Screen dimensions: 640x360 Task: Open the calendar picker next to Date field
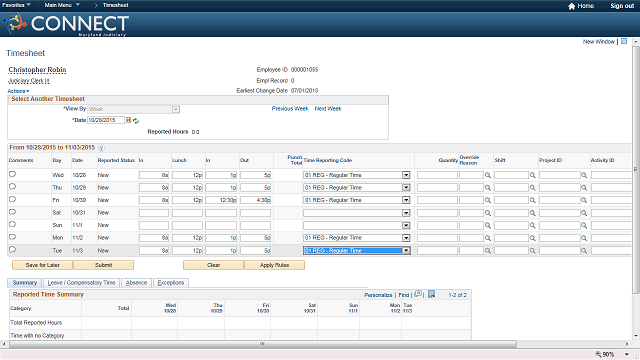129,120
